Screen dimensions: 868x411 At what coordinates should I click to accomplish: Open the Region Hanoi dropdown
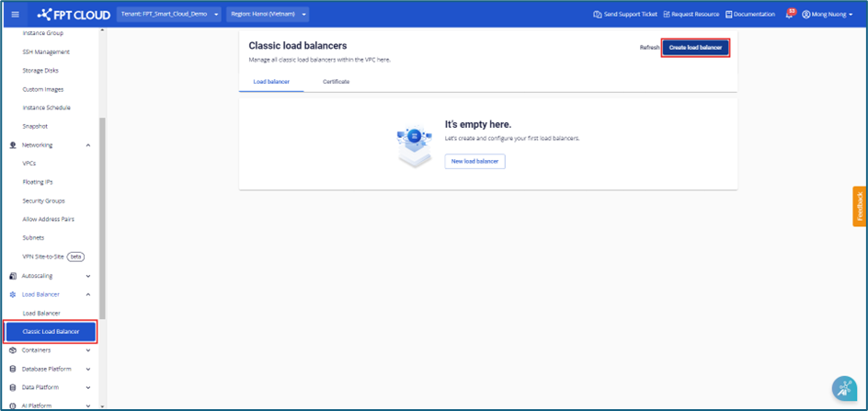point(267,15)
